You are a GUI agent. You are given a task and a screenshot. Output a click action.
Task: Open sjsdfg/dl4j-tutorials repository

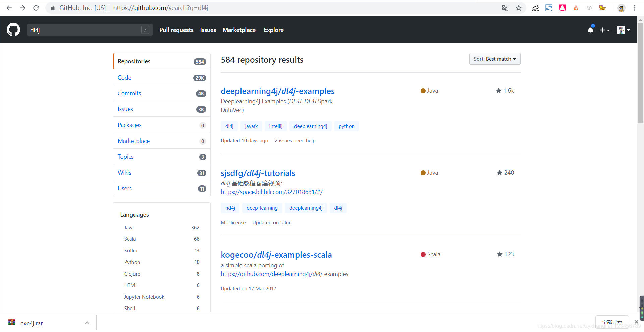click(258, 173)
